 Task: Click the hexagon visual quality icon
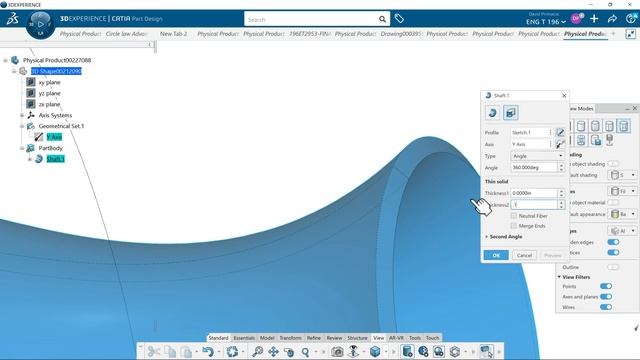click(455, 351)
